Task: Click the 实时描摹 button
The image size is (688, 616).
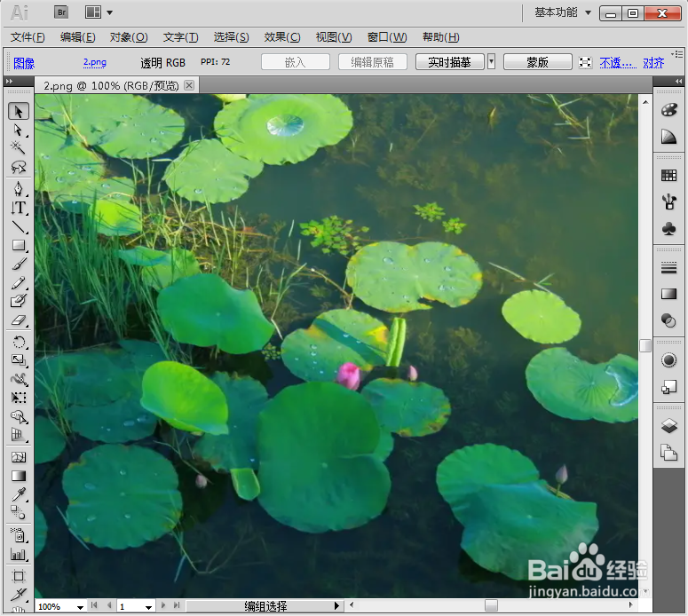Action: 450,62
